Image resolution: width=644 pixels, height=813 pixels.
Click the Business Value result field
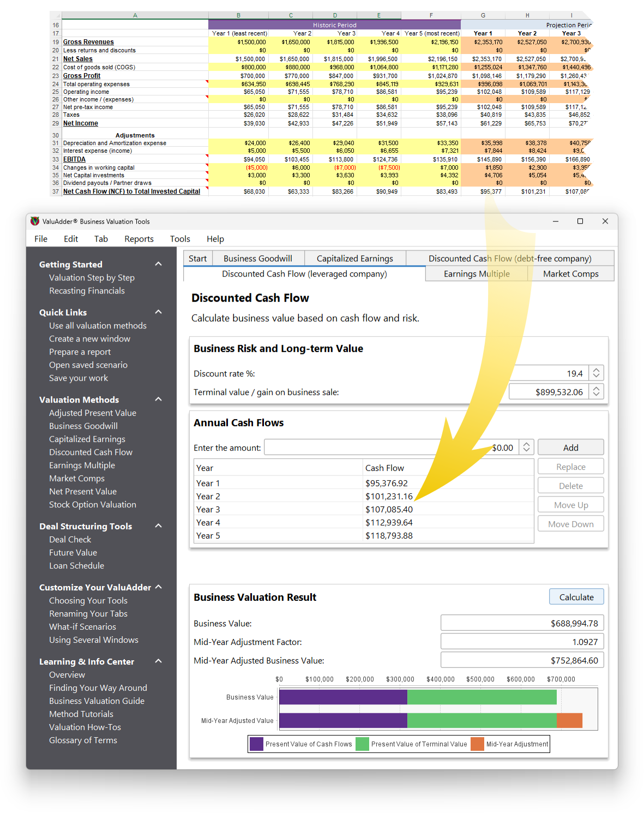(522, 623)
